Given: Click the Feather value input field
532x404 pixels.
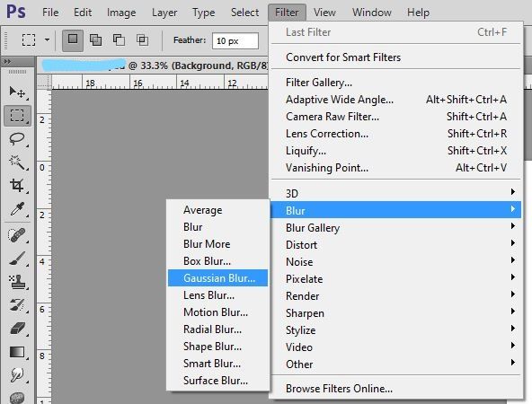Looking at the screenshot, I should tap(235, 41).
